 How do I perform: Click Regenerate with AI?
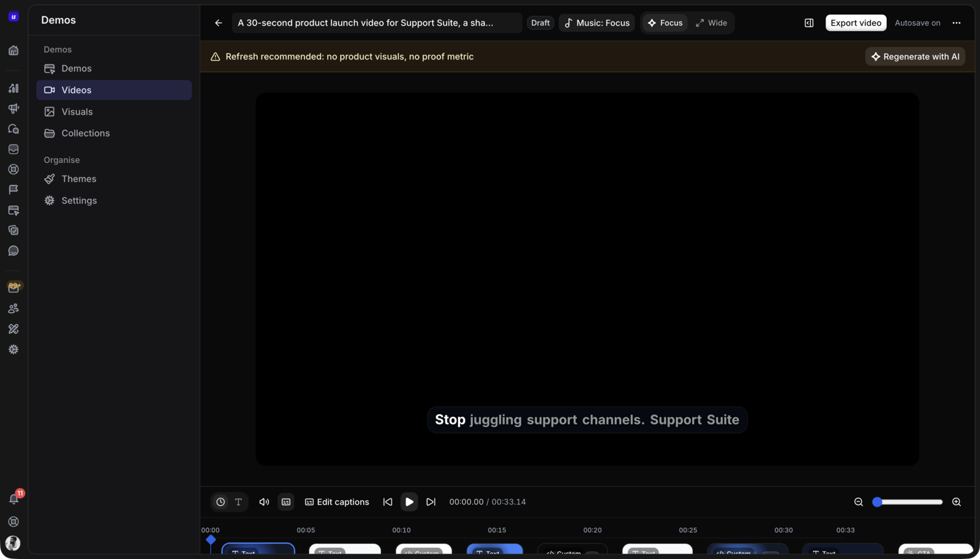tap(915, 56)
